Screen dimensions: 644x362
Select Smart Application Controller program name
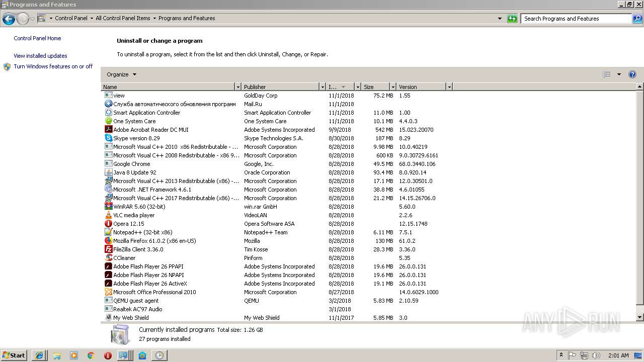(x=146, y=113)
